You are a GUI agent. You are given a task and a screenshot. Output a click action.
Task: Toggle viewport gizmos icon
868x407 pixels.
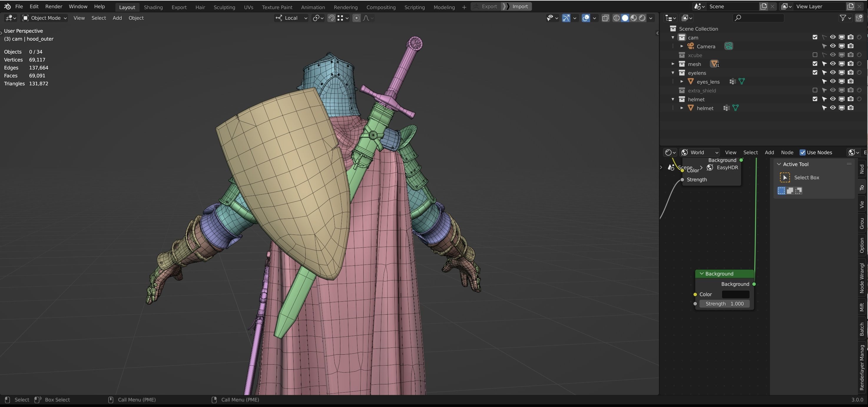click(566, 18)
